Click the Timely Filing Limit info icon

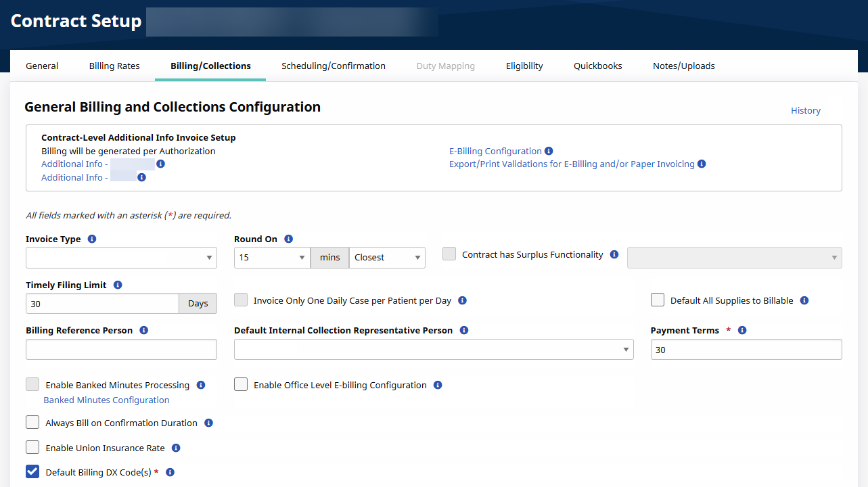click(x=118, y=285)
